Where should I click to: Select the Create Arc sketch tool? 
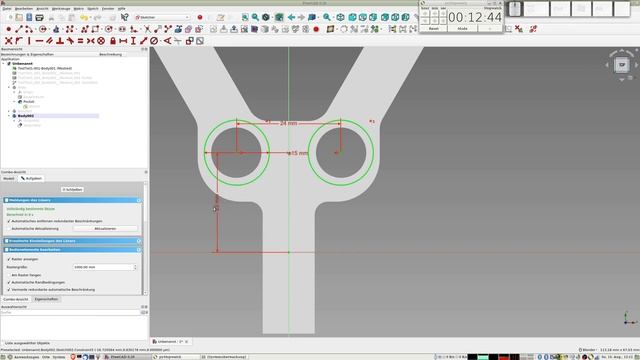[29, 29]
